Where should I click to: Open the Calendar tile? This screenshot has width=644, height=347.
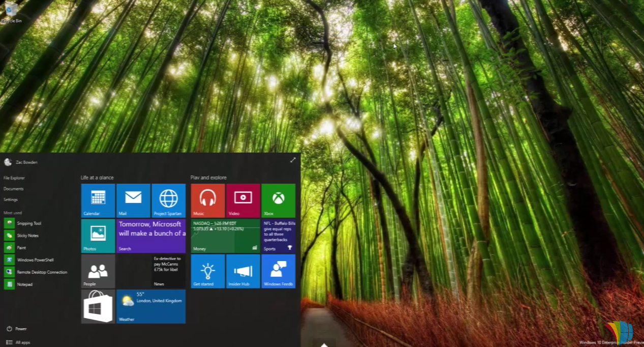(97, 200)
